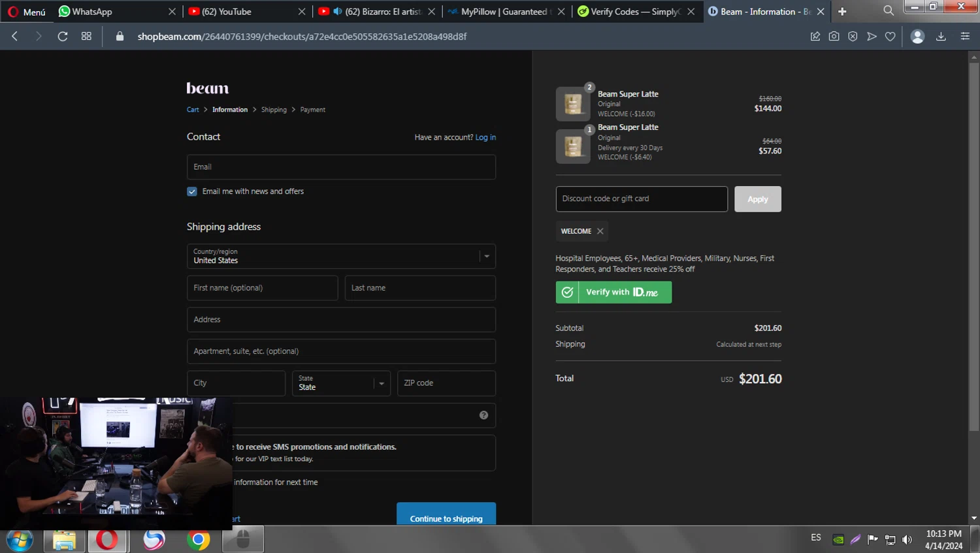Click the picture-in-picture video overlay
980x553 pixels.
(x=116, y=464)
